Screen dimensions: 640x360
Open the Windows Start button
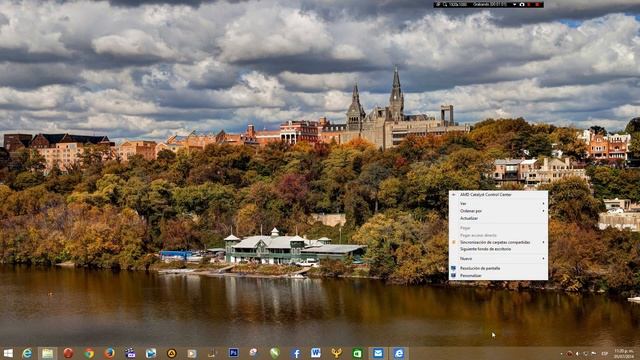[8, 353]
